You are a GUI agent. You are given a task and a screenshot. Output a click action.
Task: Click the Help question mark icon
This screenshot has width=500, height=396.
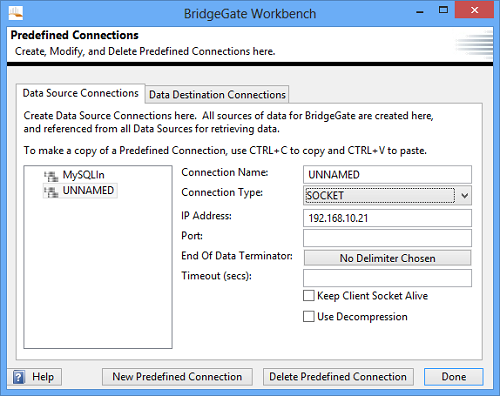19,377
